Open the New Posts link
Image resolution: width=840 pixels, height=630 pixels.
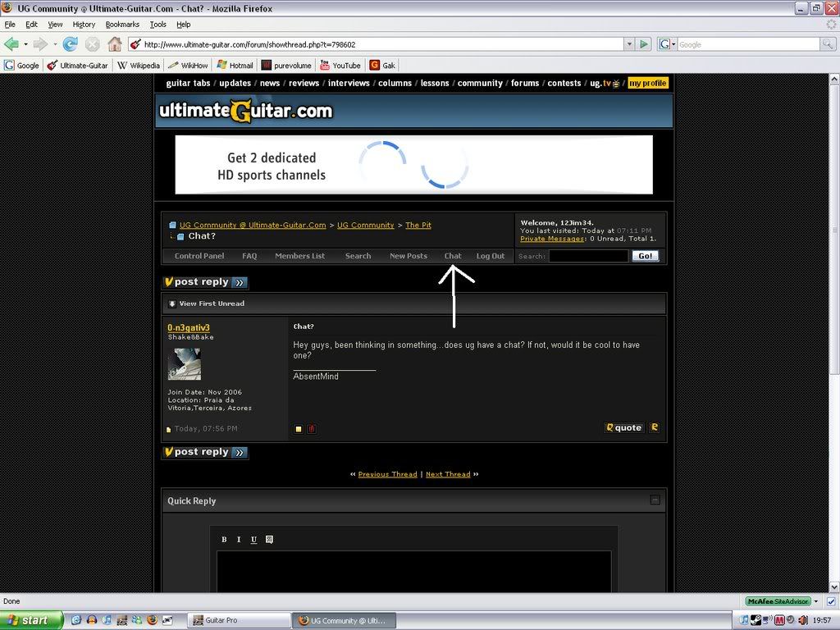[x=409, y=256]
